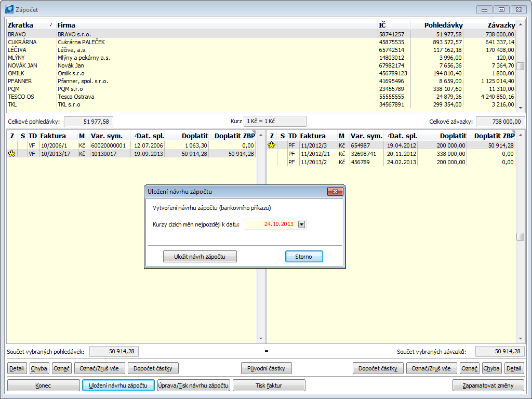The width and height of the screenshot is (532, 399).
Task: Click Dopočet částky under payables
Action: [378, 368]
